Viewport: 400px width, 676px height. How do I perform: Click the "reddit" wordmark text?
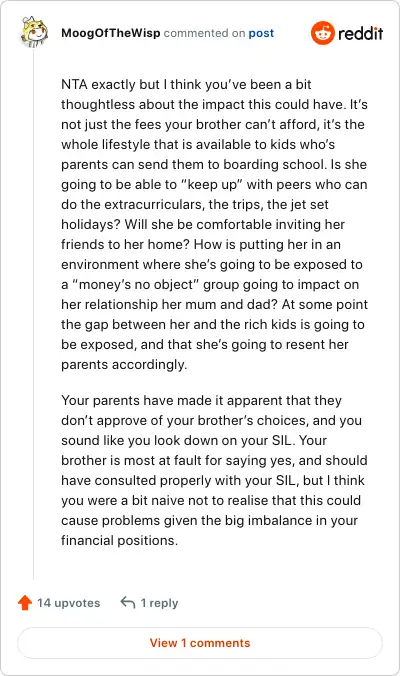[x=360, y=33]
